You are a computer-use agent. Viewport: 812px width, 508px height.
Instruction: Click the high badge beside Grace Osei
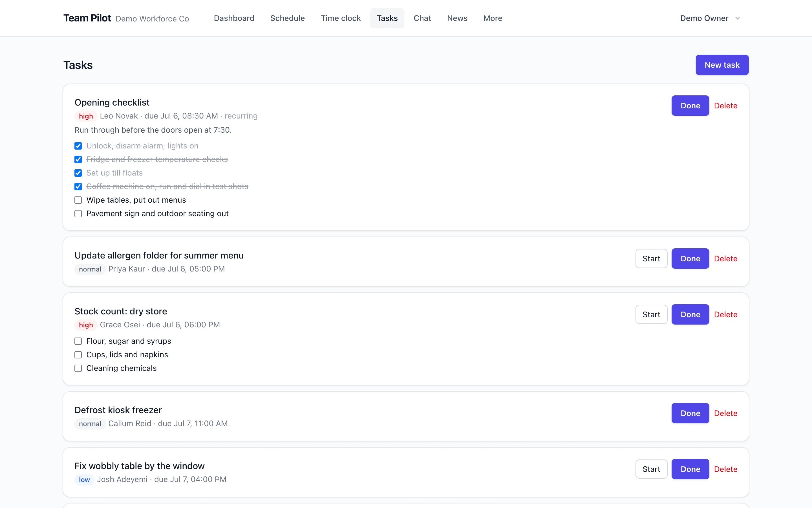point(86,325)
